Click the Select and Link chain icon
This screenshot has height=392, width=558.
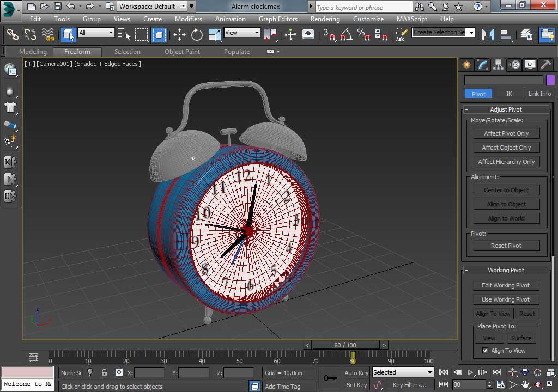pyautogui.click(x=13, y=35)
